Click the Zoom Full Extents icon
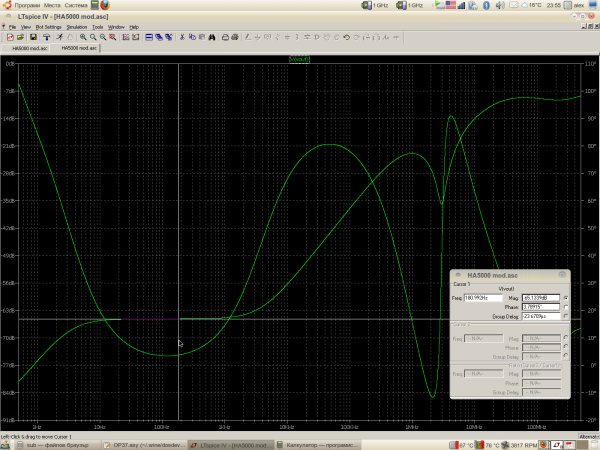The width and height of the screenshot is (600, 450). click(x=112, y=37)
